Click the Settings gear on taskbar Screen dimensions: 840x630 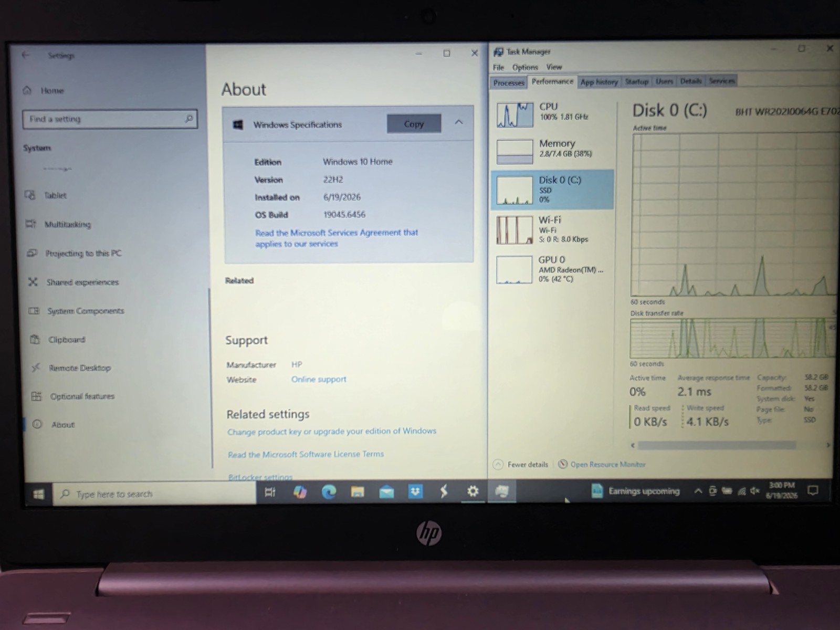tap(472, 491)
